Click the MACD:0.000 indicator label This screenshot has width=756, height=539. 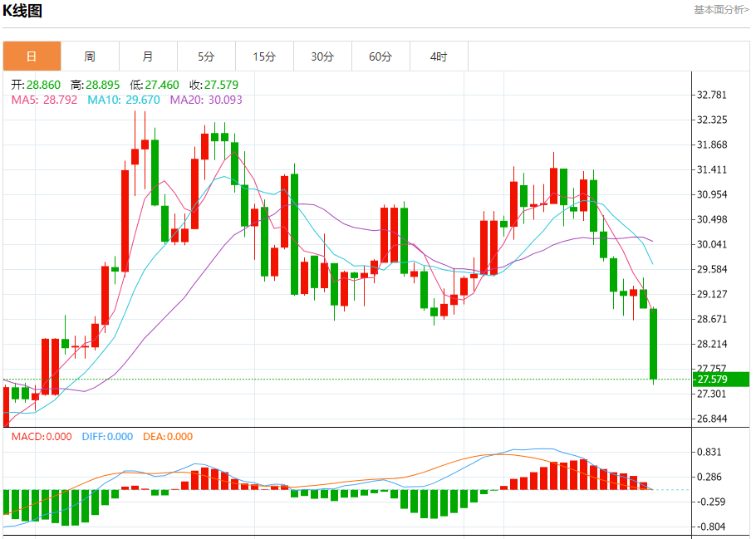click(x=42, y=436)
